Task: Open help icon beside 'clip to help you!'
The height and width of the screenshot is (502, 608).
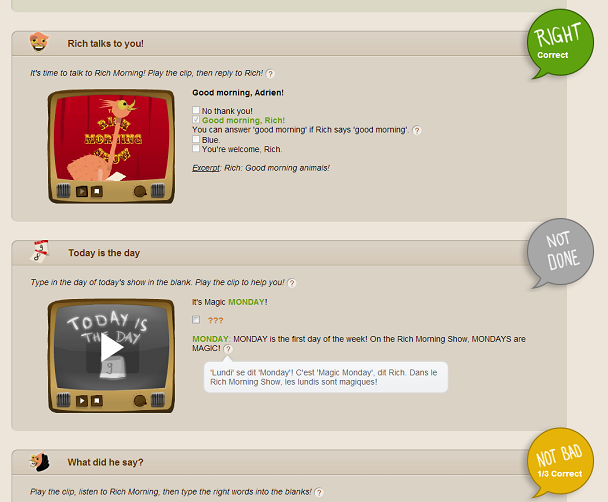Action: [292, 283]
